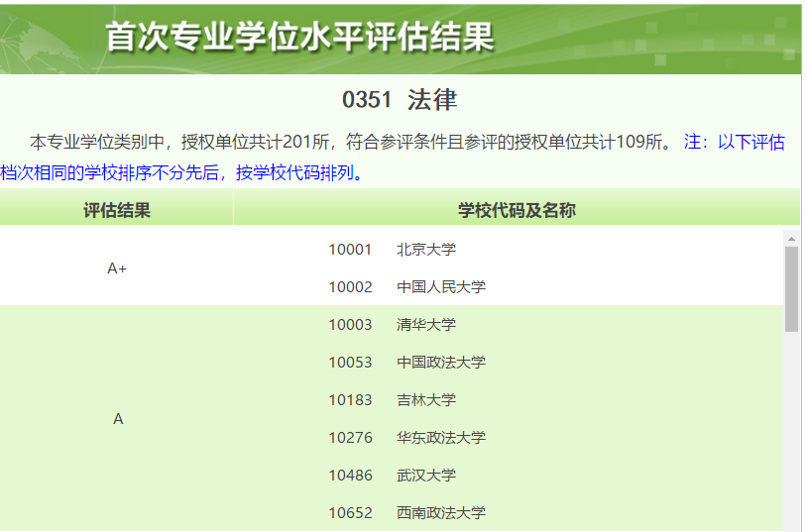Click the 中国人民大学 entry
Viewport: 807px width, 532px height.
coord(441,287)
